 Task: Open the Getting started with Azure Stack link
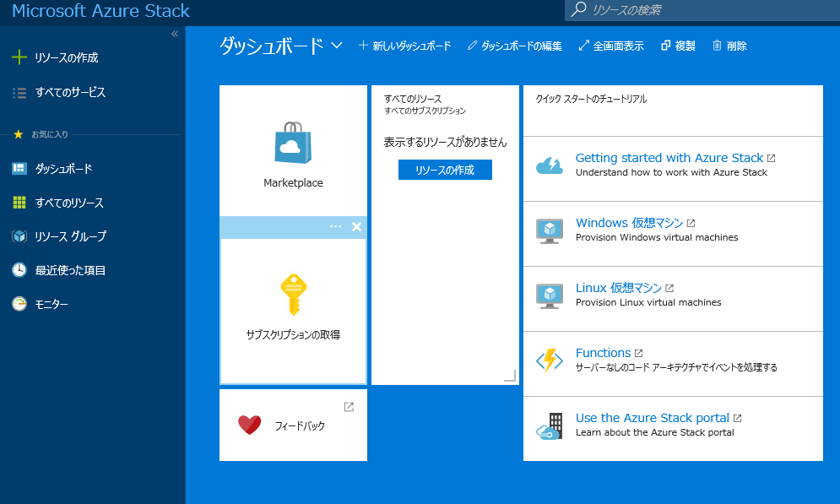coord(669,158)
